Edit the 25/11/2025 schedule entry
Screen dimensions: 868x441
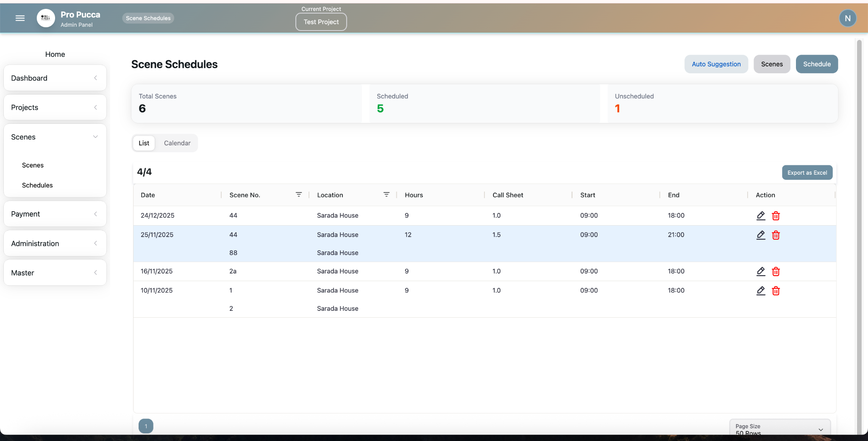(761, 235)
